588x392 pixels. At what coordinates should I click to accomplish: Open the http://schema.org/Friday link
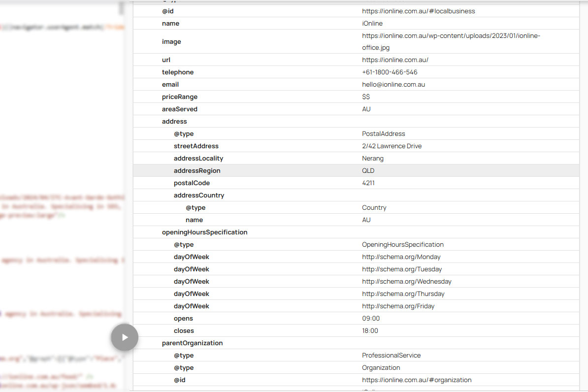click(x=398, y=306)
